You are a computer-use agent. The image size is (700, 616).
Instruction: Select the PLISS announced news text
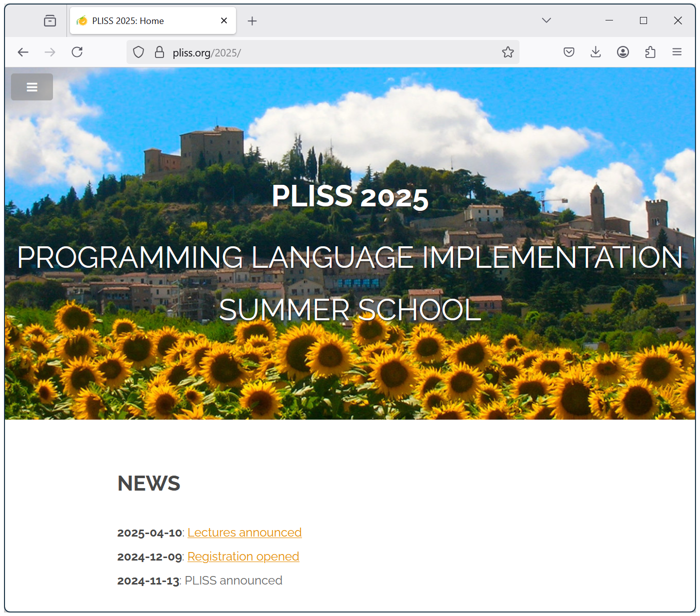click(233, 581)
